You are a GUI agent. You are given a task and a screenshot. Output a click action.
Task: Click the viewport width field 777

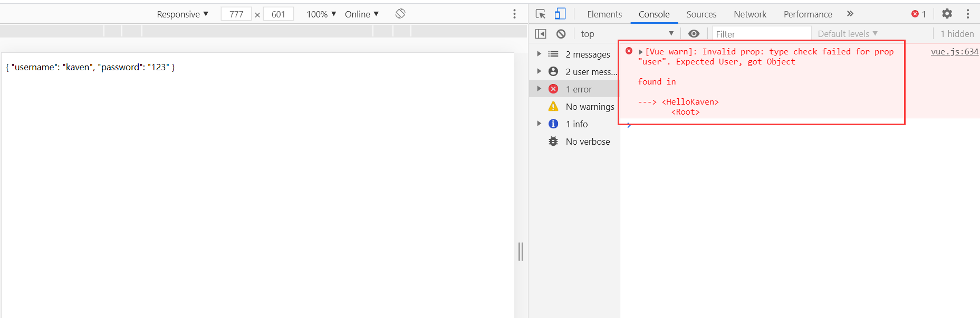point(236,14)
